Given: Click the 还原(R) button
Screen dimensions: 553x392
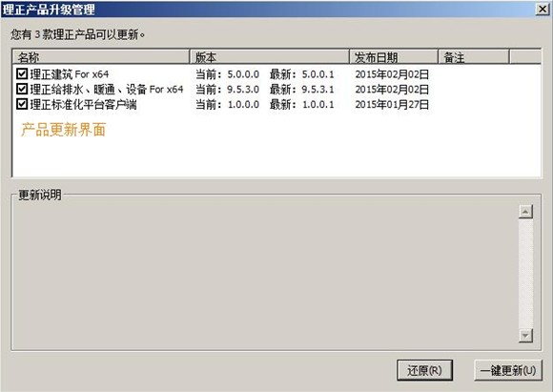Looking at the screenshot, I should [x=424, y=370].
